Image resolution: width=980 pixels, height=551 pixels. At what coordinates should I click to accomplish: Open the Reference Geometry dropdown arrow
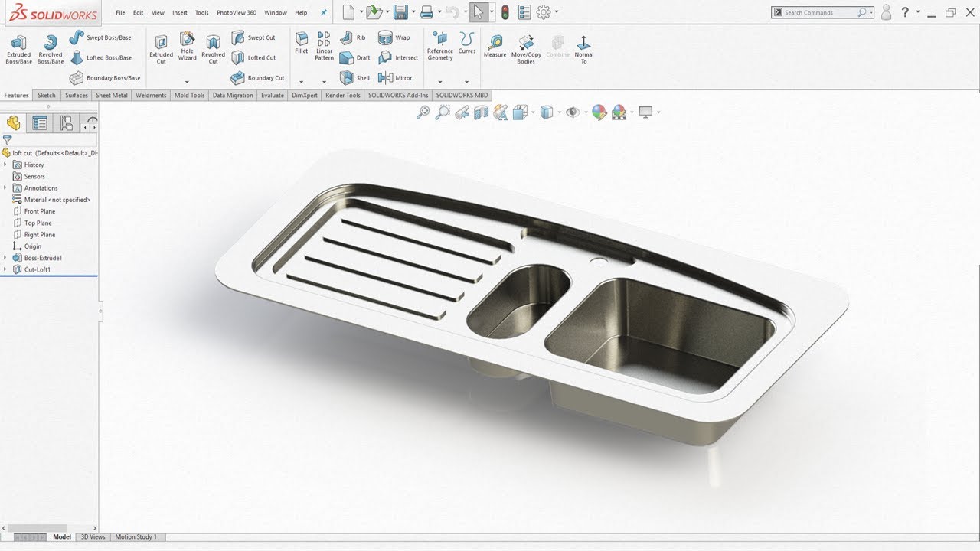pos(440,82)
